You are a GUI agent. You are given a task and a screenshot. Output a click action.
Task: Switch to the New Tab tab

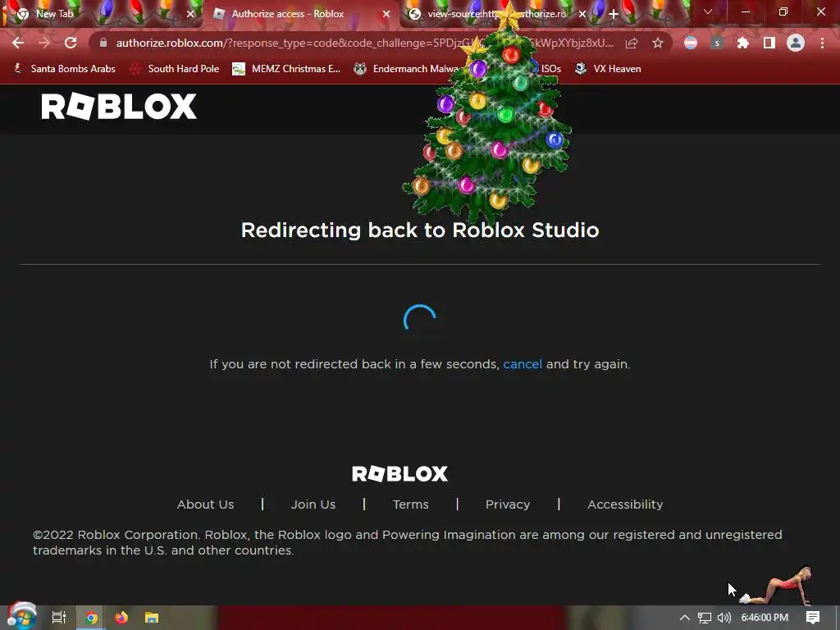(x=101, y=14)
